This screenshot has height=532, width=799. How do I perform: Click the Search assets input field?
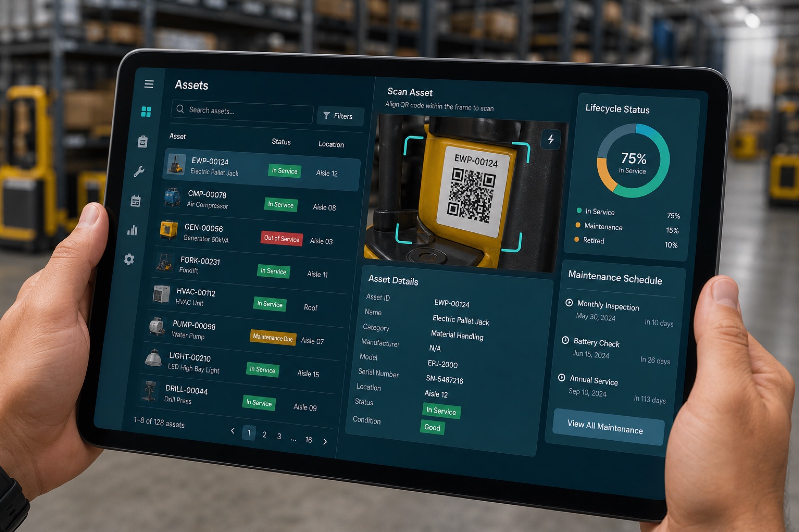tap(242, 111)
